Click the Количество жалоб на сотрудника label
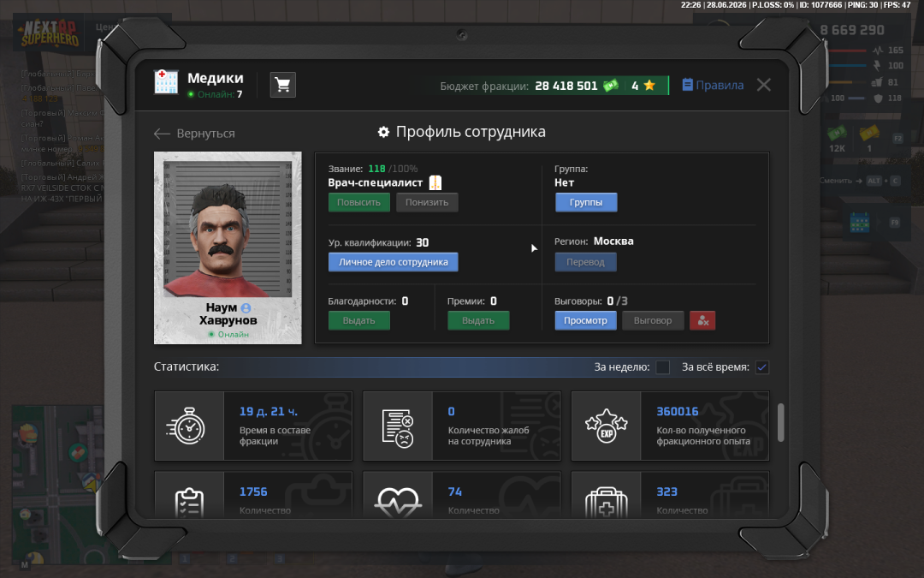 (x=489, y=436)
